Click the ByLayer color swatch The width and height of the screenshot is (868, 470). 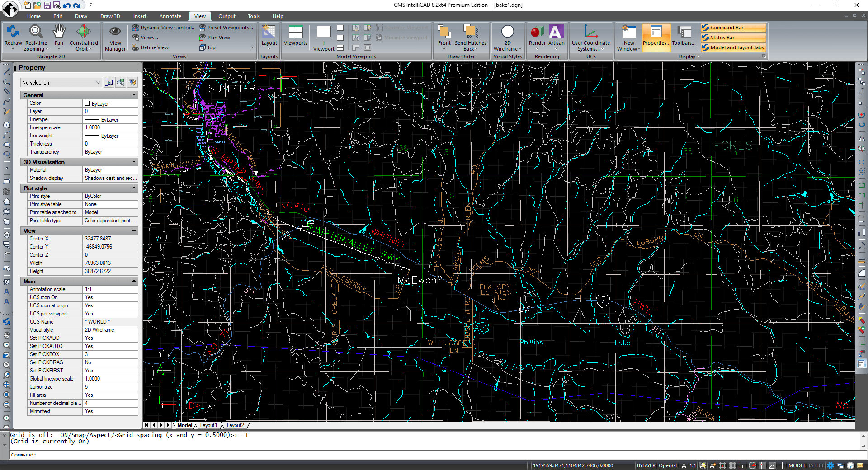tap(87, 103)
